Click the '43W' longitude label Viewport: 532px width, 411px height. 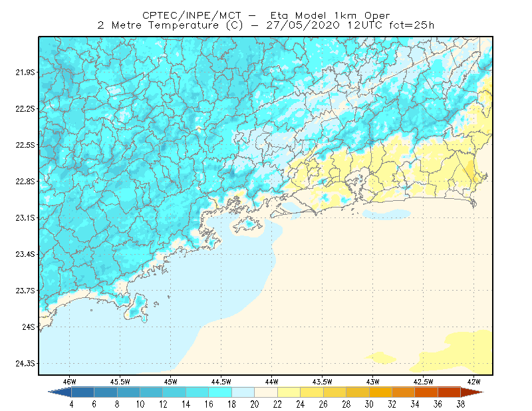pos(373,382)
